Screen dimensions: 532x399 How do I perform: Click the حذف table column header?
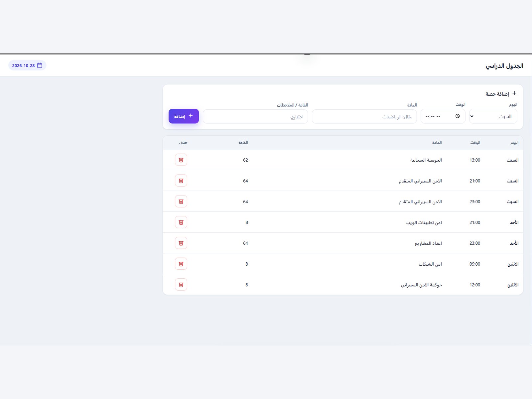pos(183,143)
